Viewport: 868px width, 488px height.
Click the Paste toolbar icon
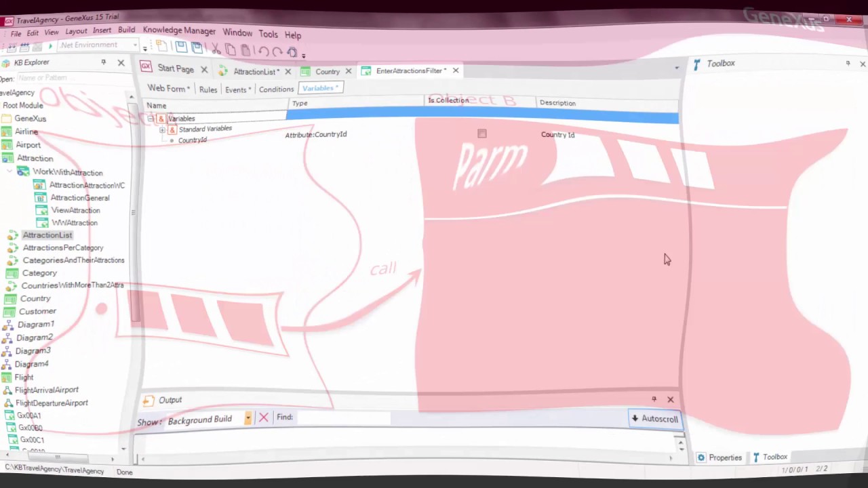[x=245, y=50]
